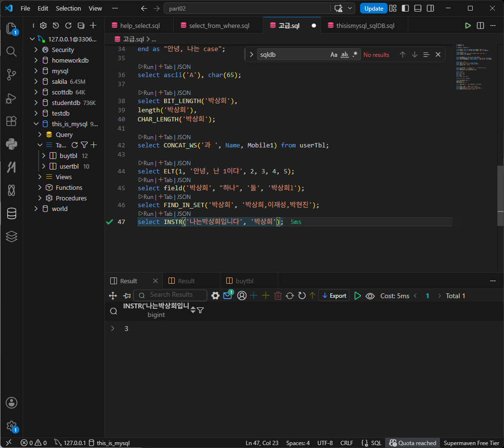Open result panel settings gear
Viewport: 504px width, 448px height.
[215, 296]
